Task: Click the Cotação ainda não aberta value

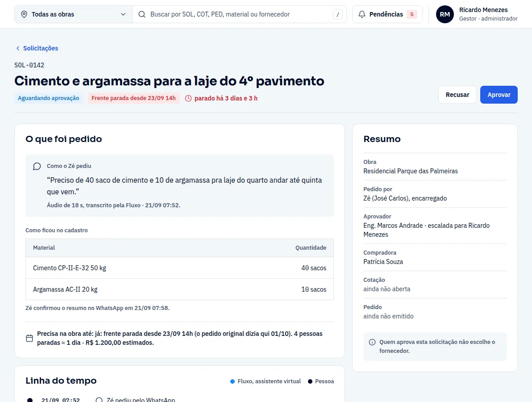Action: coord(387,289)
